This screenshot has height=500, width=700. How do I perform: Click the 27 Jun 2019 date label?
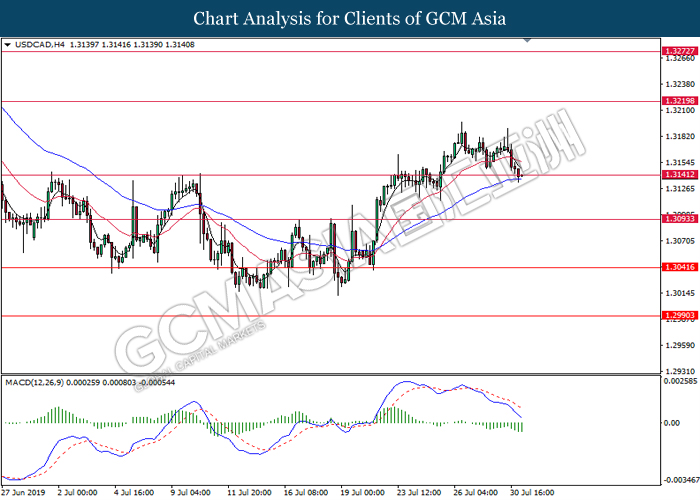point(24,492)
